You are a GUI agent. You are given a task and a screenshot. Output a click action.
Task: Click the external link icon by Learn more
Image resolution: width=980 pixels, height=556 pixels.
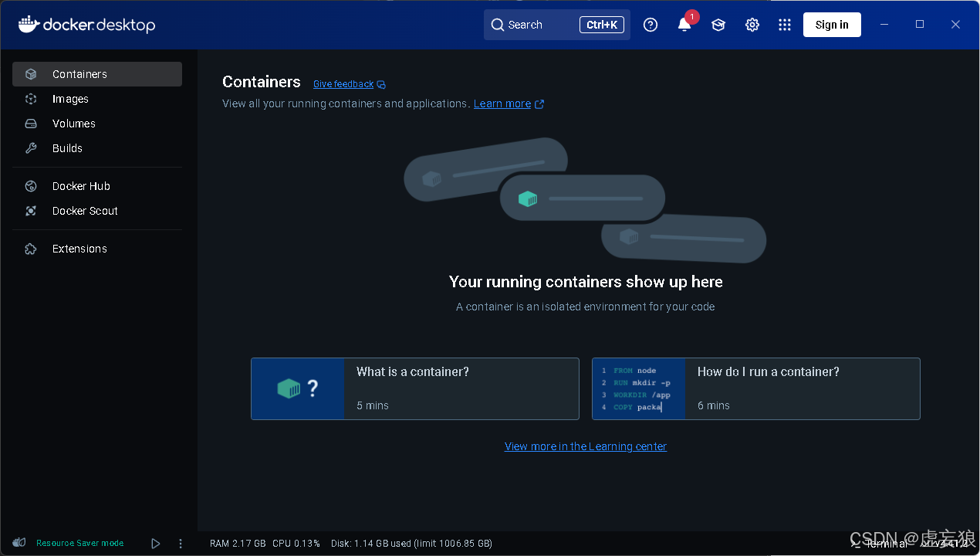tap(539, 104)
